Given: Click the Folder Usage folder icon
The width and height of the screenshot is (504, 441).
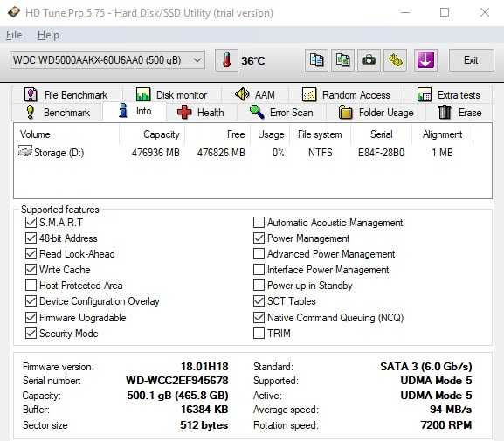Looking at the screenshot, I should pyautogui.click(x=346, y=112).
